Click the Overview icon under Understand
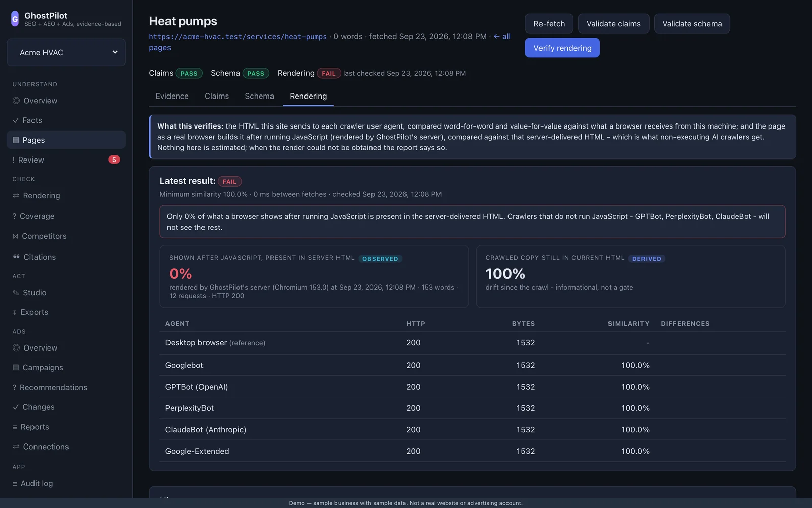The height and width of the screenshot is (508, 812). 16,101
